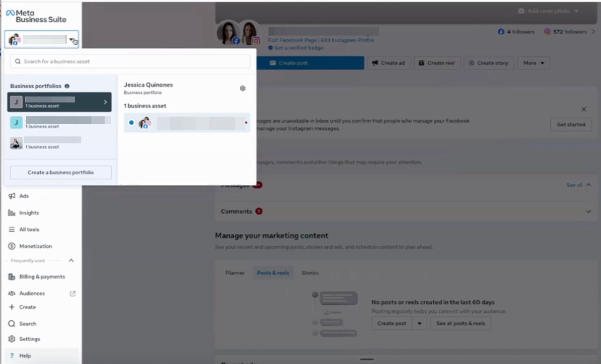Open Jessica Quinones portfolio settings gear

[243, 88]
